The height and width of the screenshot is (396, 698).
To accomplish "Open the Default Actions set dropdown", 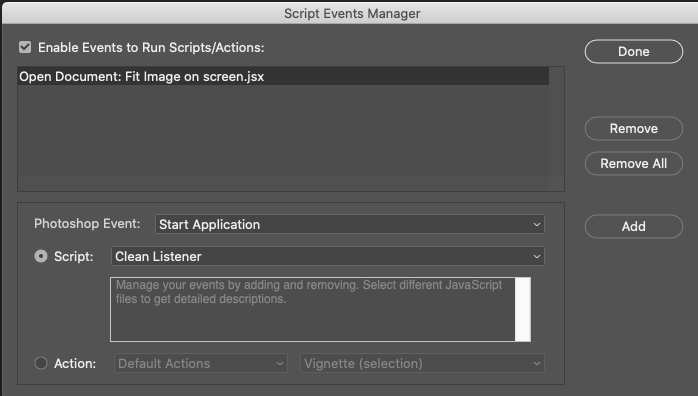I will coord(201,363).
